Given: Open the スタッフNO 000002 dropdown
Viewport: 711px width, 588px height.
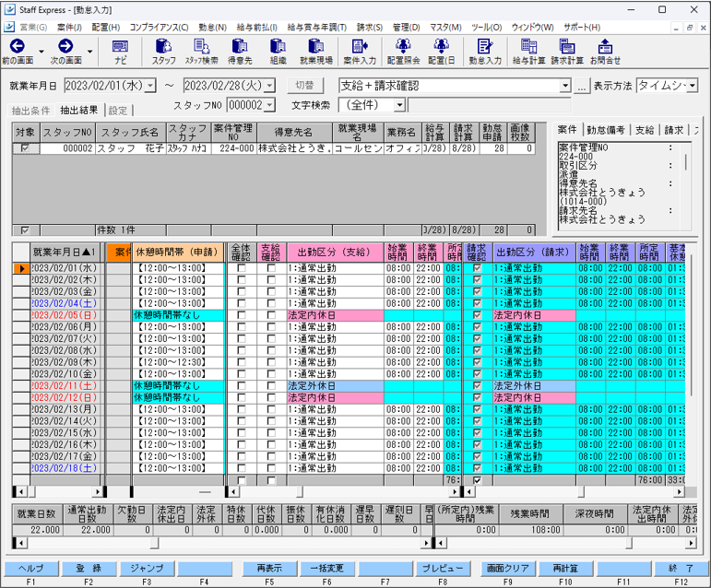Looking at the screenshot, I should (270, 106).
